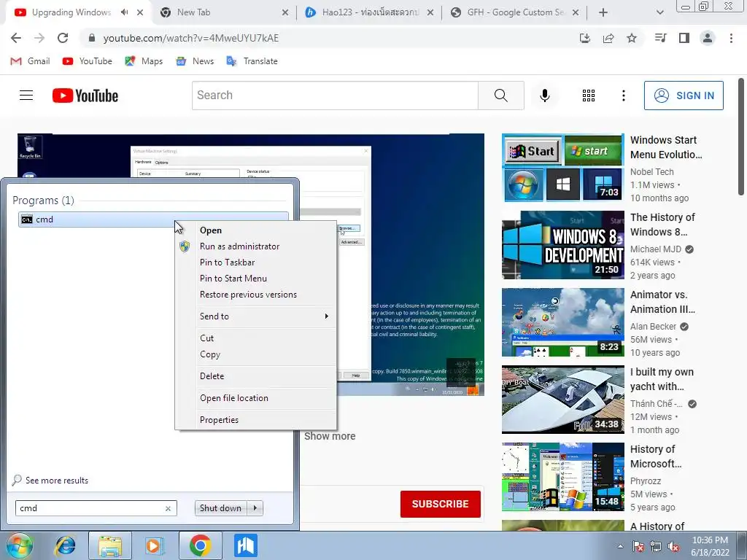Open the share page icon in the address bar
This screenshot has width=747, height=560.
point(608,38)
